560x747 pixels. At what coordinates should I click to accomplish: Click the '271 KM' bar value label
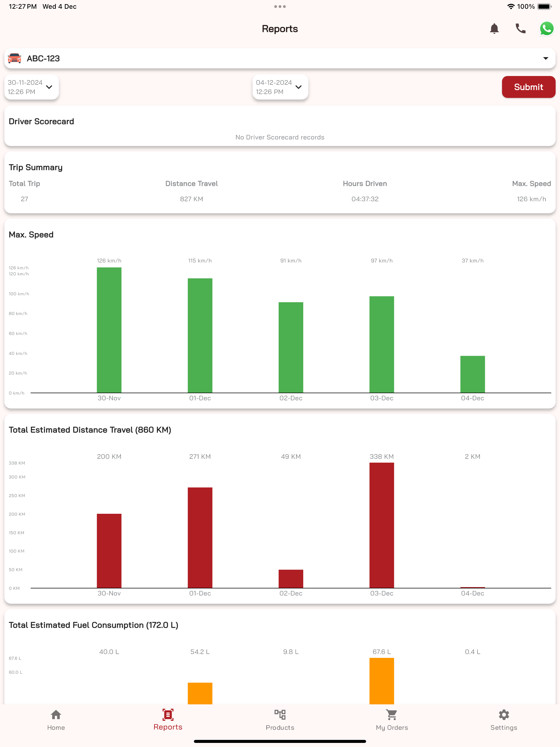[x=200, y=457]
